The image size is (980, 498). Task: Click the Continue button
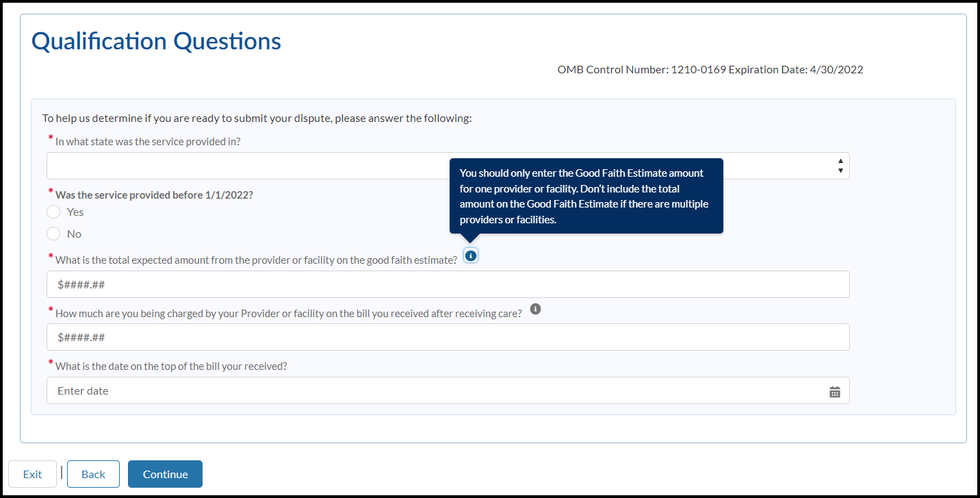point(165,474)
